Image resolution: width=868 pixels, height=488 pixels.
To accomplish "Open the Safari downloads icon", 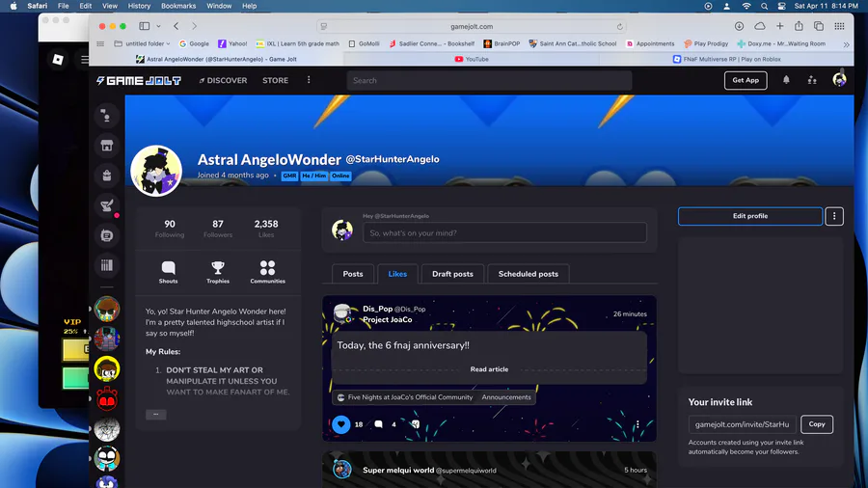I will pyautogui.click(x=739, y=26).
